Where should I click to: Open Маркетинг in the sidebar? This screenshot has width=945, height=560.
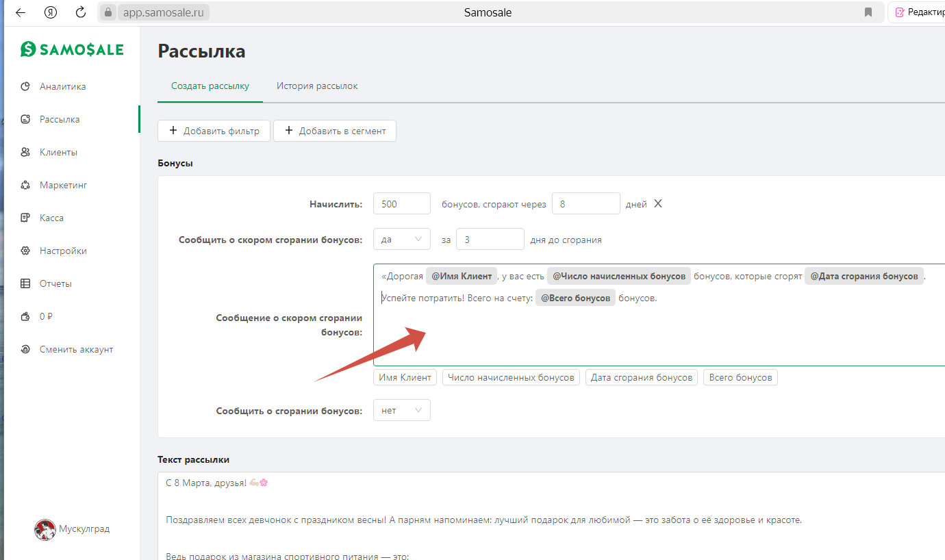pyautogui.click(x=63, y=185)
